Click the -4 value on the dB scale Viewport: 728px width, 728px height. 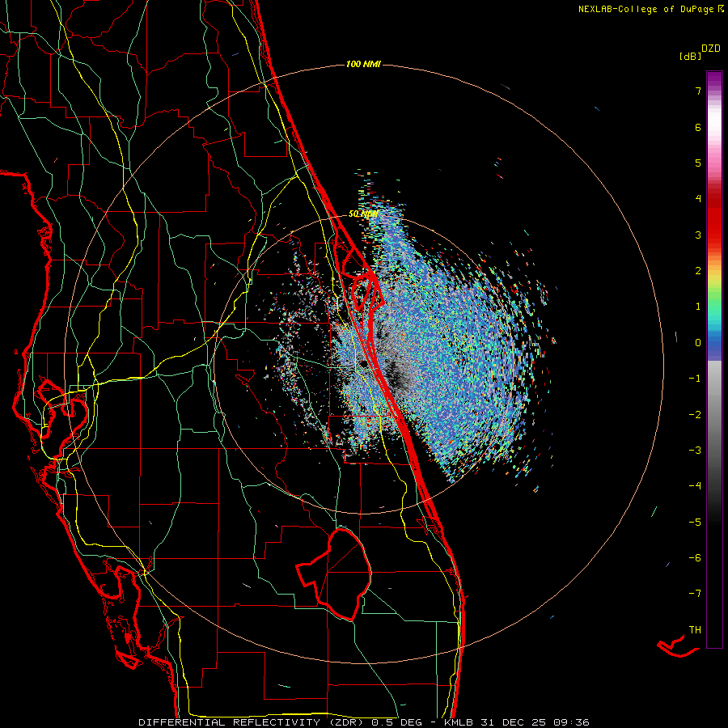(695, 486)
